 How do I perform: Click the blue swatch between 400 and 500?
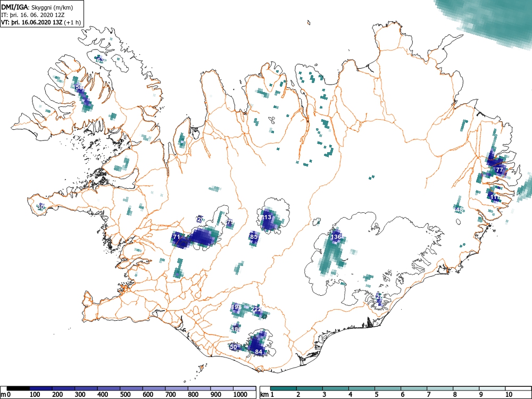109,388
